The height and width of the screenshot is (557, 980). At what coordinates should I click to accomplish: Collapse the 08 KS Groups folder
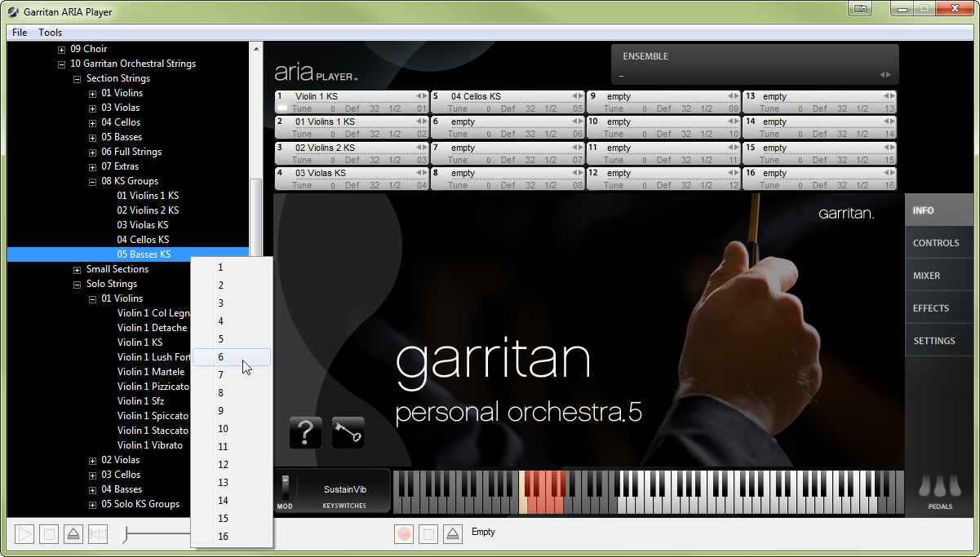[x=93, y=181]
